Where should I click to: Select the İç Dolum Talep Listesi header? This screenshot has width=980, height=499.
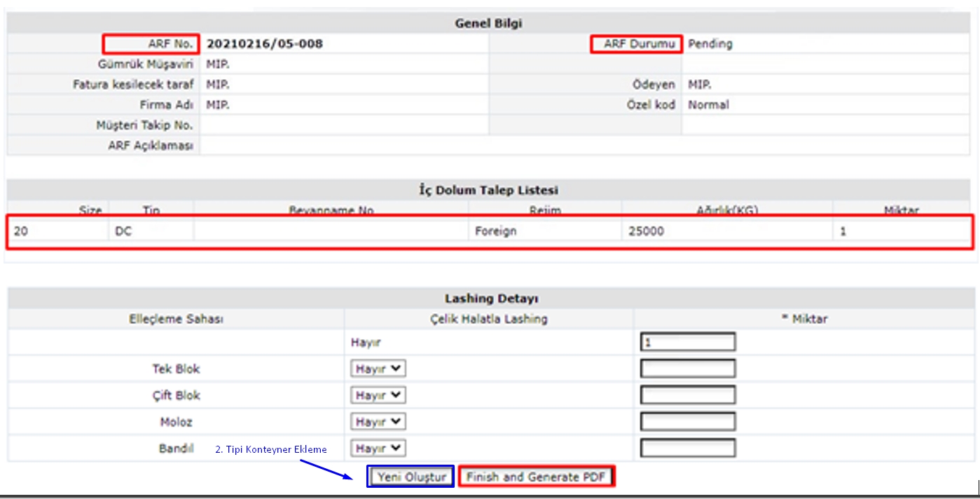click(x=488, y=191)
